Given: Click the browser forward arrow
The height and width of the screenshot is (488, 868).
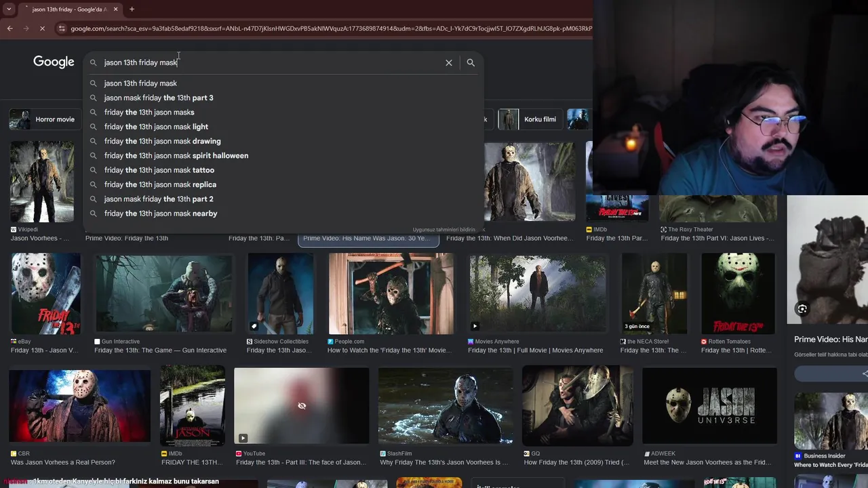Looking at the screenshot, I should tap(26, 28).
